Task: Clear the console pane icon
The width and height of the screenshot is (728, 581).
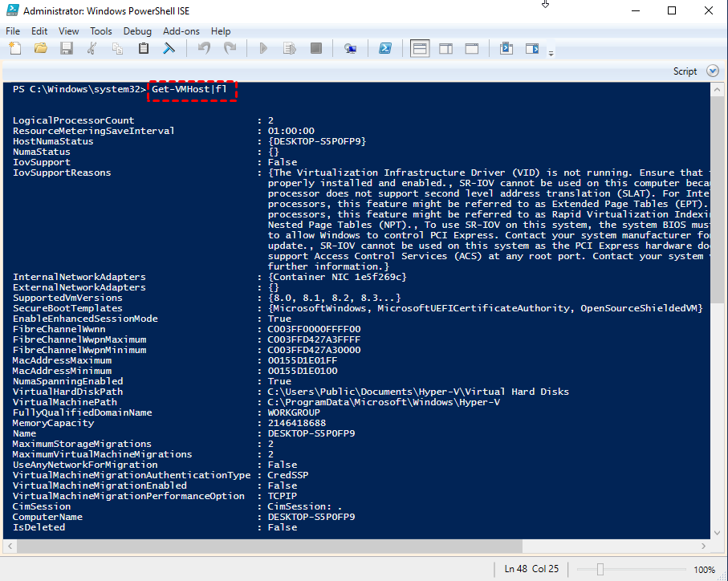Action: 169,49
